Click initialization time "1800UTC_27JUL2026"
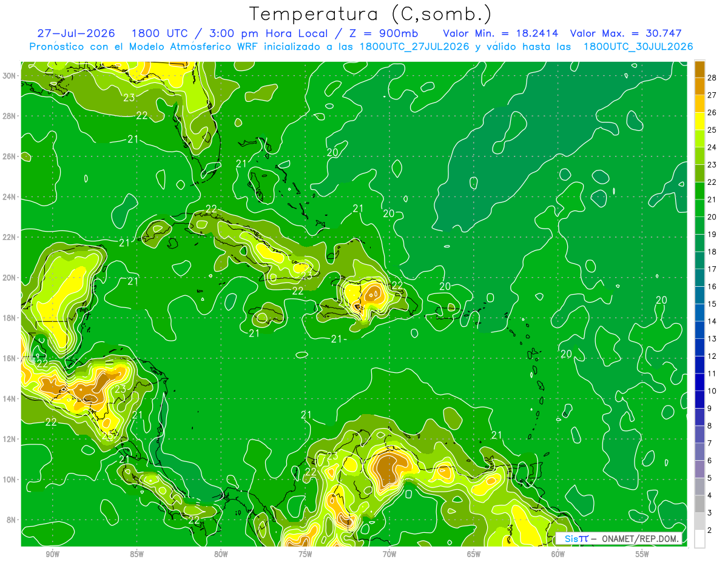The width and height of the screenshot is (728, 562). [x=414, y=47]
